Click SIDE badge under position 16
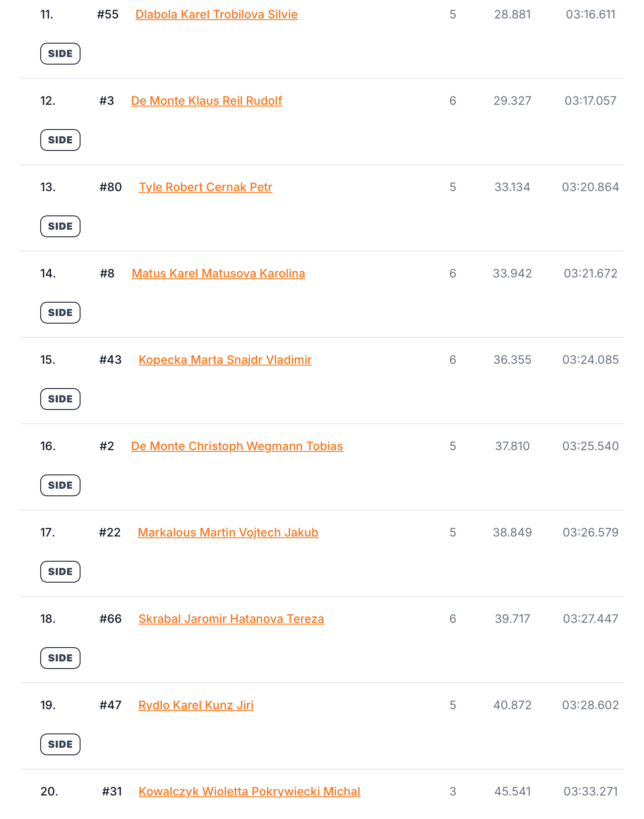The height and width of the screenshot is (819, 644). click(x=60, y=485)
